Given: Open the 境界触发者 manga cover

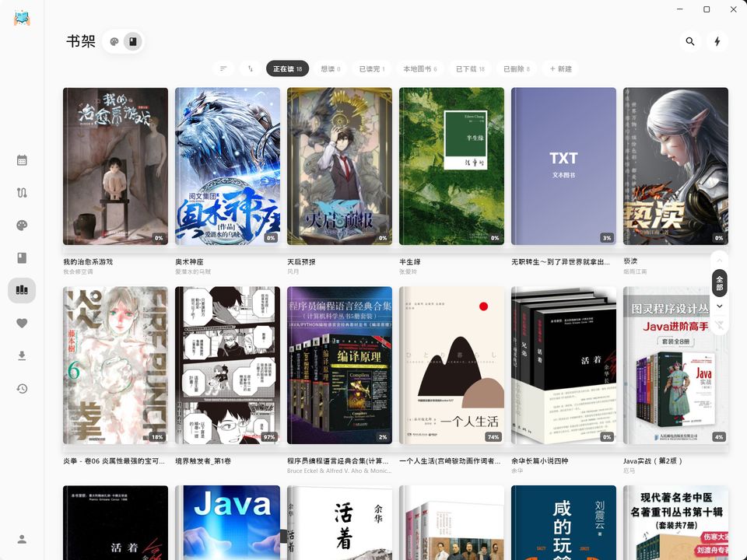Looking at the screenshot, I should pyautogui.click(x=227, y=366).
